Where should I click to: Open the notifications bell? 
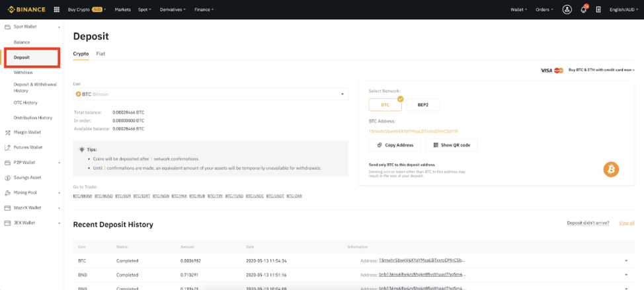(x=584, y=9)
